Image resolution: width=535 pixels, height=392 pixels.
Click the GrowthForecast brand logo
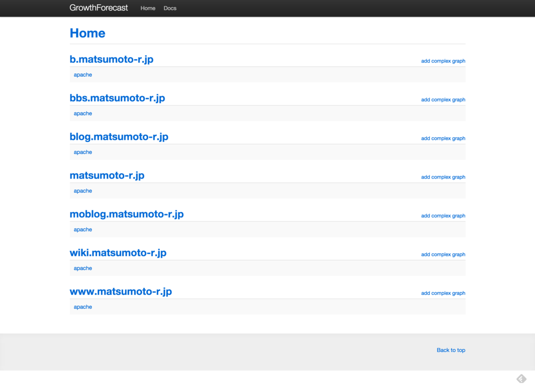[99, 8]
